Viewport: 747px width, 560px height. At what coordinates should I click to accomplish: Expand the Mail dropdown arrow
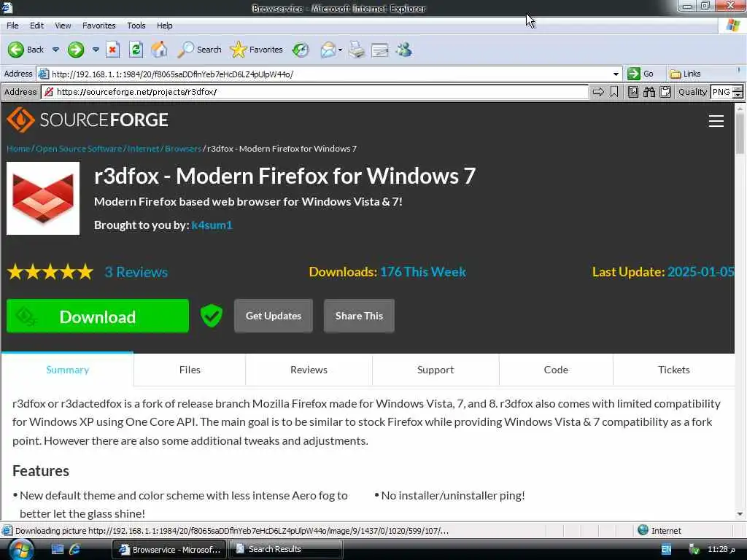point(340,50)
